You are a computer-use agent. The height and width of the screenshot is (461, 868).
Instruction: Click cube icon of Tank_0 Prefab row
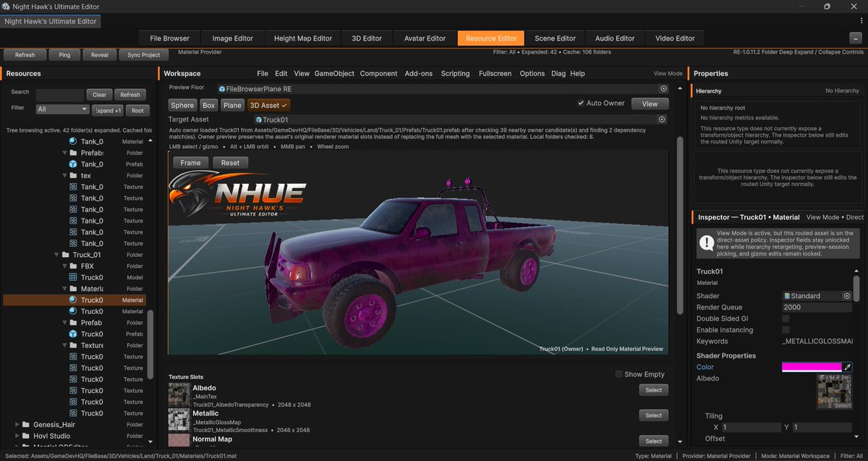click(x=73, y=164)
